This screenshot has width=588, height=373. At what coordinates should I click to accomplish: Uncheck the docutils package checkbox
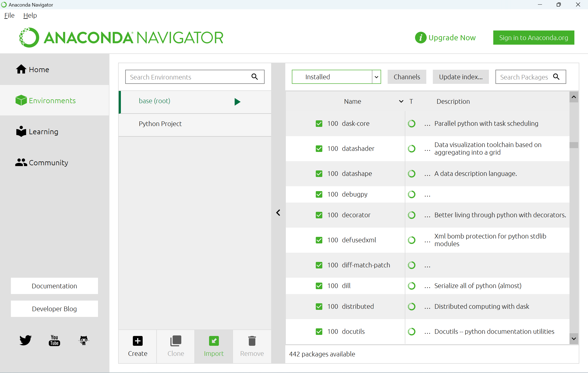(319, 332)
